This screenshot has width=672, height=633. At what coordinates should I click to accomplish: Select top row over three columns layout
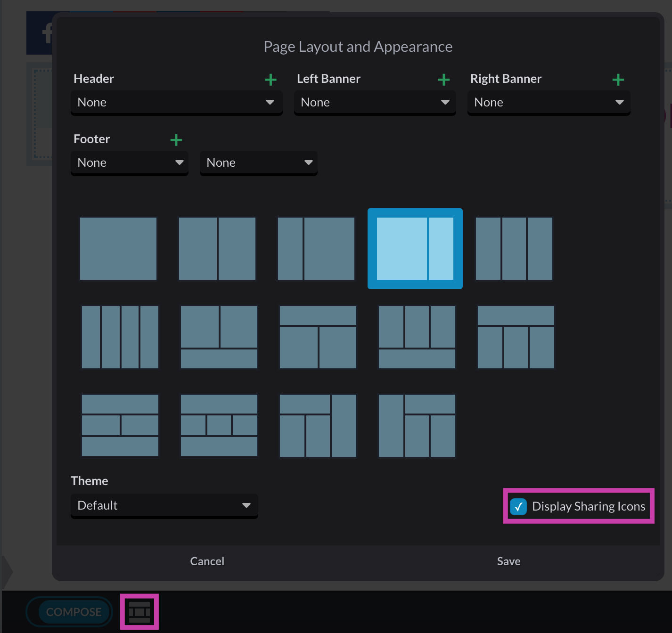pos(516,337)
